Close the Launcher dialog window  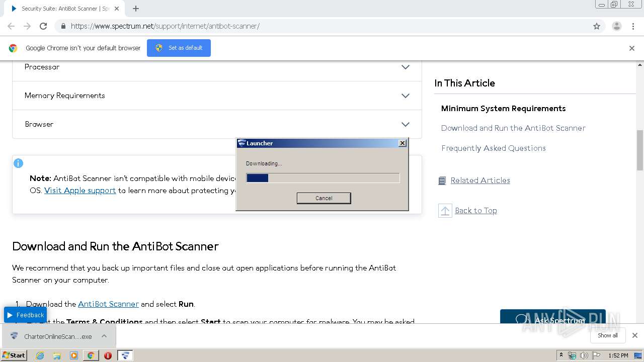402,143
